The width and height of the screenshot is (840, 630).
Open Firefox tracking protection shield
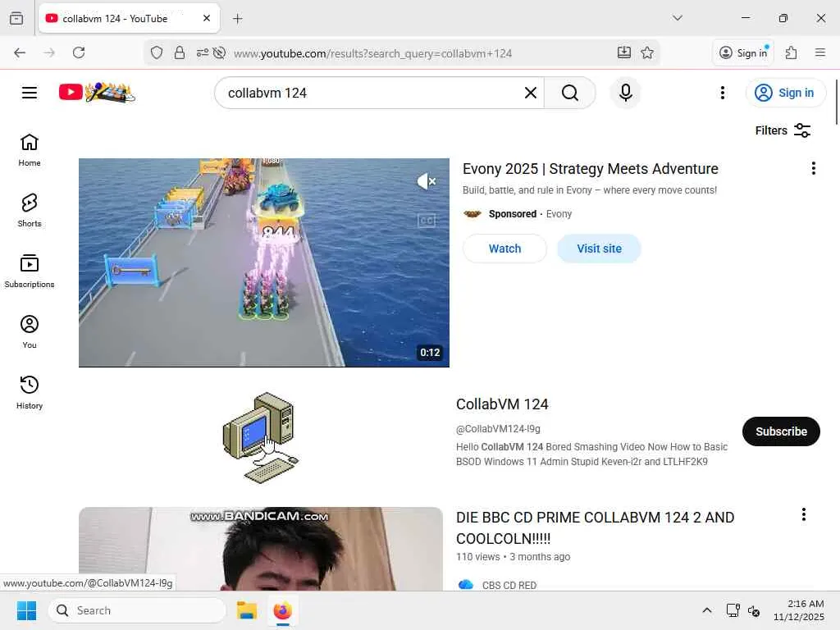tap(157, 52)
